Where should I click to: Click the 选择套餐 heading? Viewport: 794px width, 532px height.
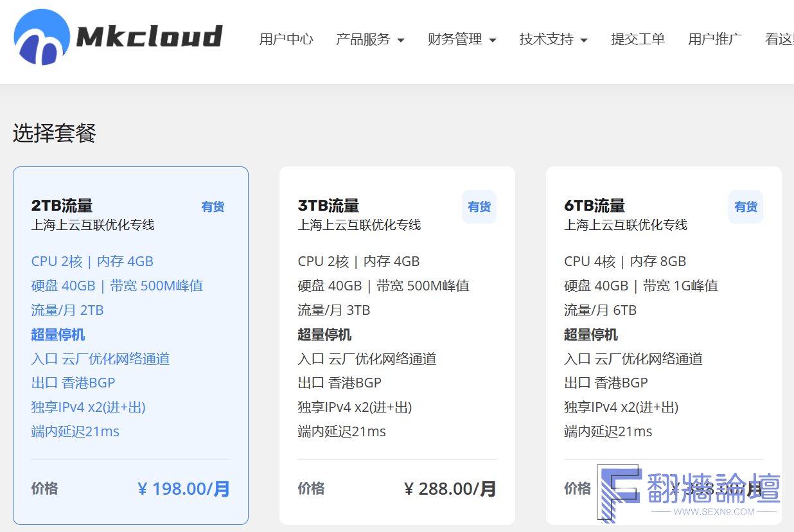pos(54,133)
